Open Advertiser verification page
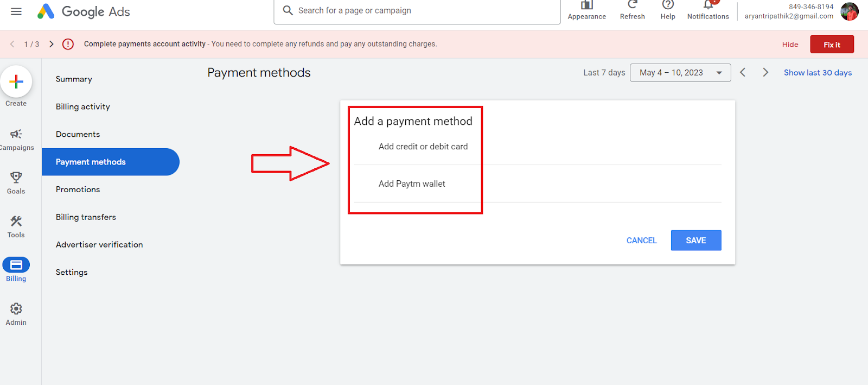Screen dimensions: 868x385 (x=99, y=245)
